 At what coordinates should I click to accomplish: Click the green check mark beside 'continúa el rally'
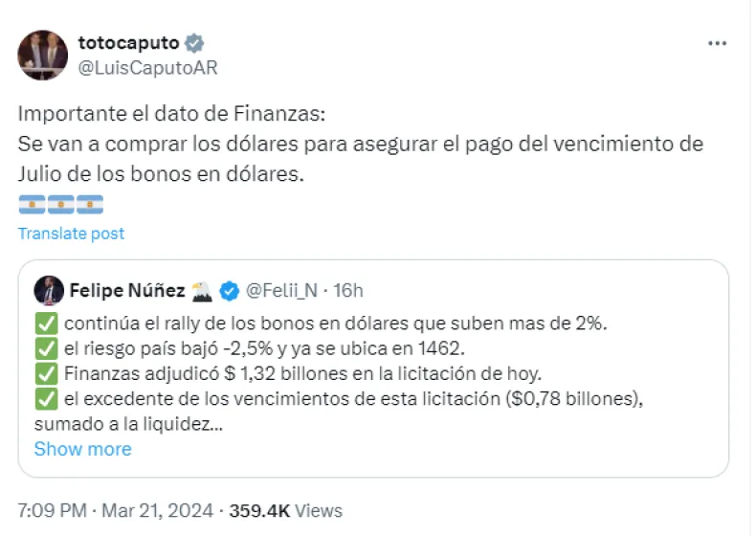[x=45, y=324]
